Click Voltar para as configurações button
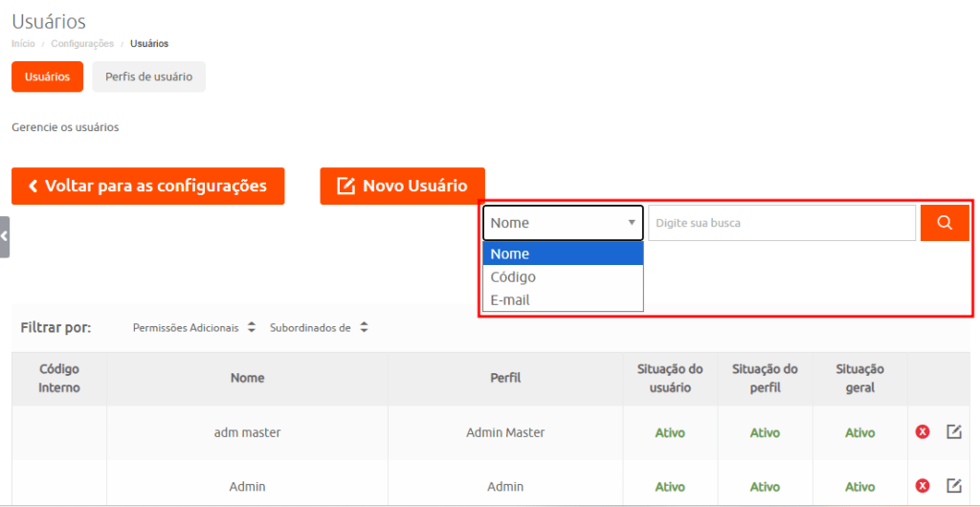Screen dimensions: 980x507 pyautogui.click(x=147, y=186)
